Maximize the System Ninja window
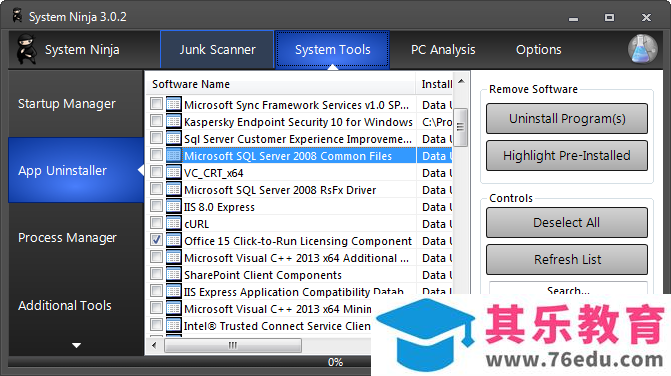 [609, 18]
